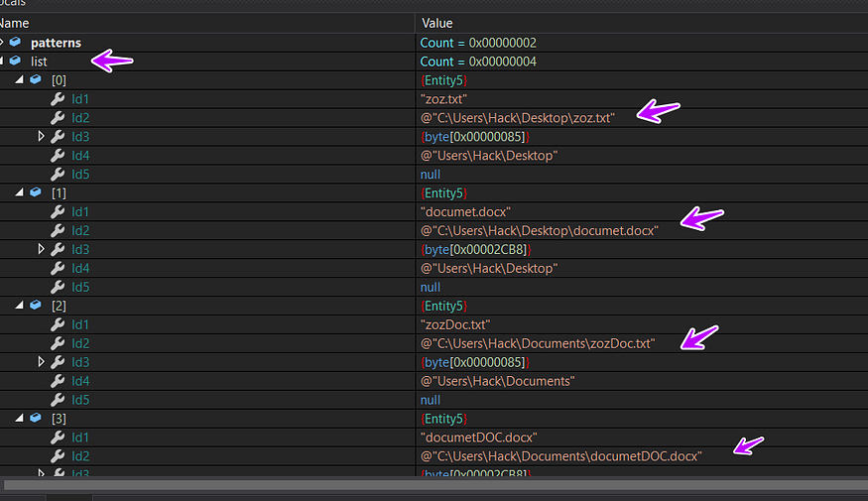Click the "zoz.txt" value
This screenshot has width=868, height=501.
[x=444, y=99]
